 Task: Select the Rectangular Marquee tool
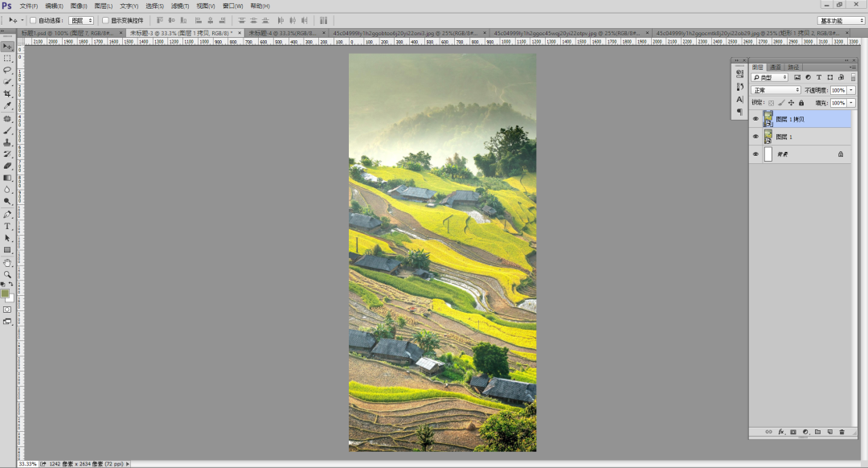tap(7, 58)
